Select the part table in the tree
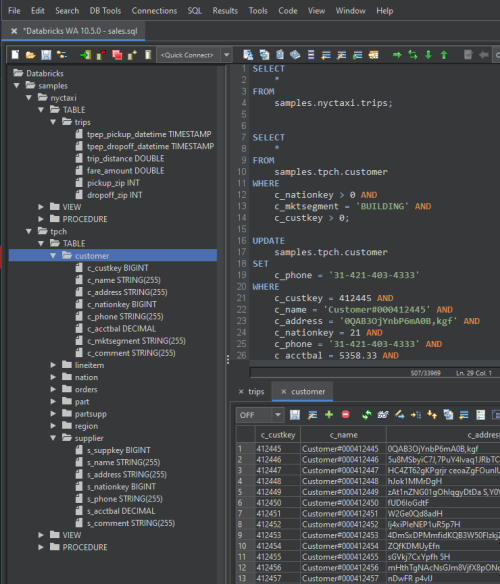Image resolution: width=500 pixels, height=584 pixels. pyautogui.click(x=82, y=402)
